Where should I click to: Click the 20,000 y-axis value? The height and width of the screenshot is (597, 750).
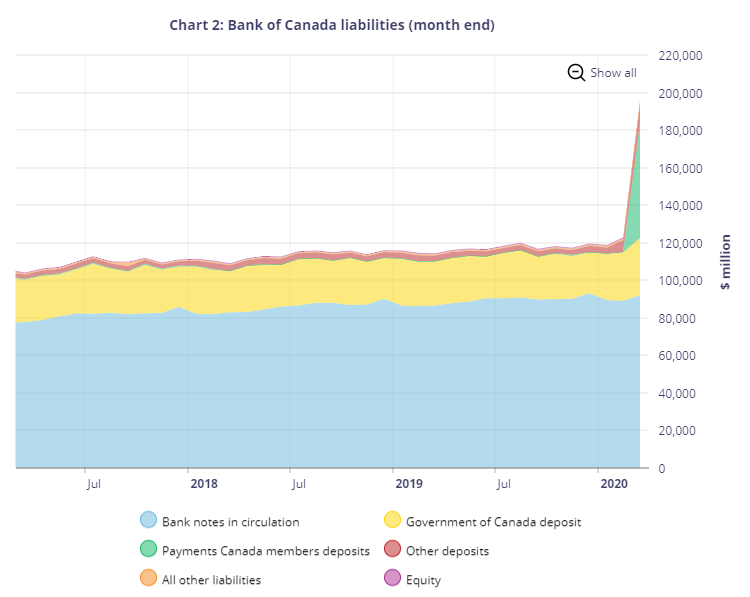pyautogui.click(x=677, y=431)
